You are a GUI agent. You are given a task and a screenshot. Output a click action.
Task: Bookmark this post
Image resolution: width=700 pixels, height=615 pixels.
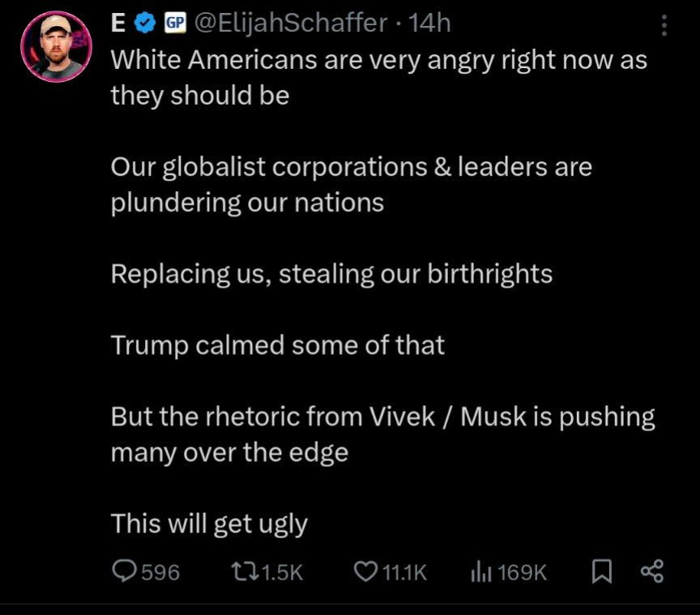coord(601,572)
